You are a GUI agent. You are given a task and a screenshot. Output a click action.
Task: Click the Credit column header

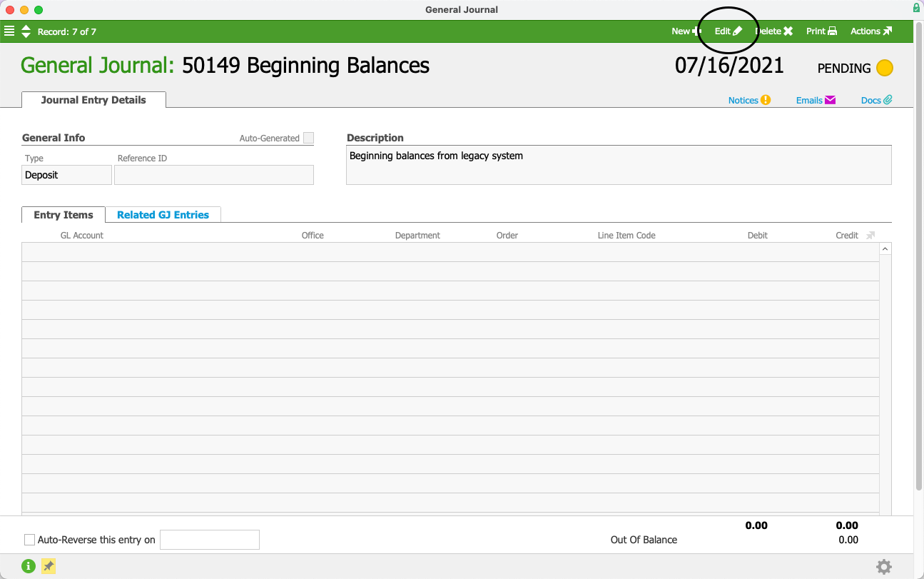click(847, 236)
